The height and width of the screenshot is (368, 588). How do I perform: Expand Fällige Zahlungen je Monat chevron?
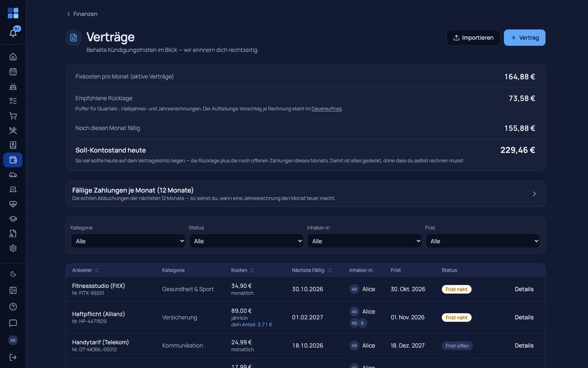tap(534, 194)
